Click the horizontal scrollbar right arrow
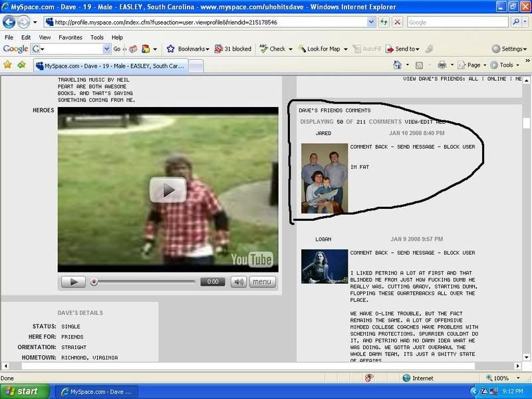This screenshot has width=532, height=399. pyautogui.click(x=517, y=366)
